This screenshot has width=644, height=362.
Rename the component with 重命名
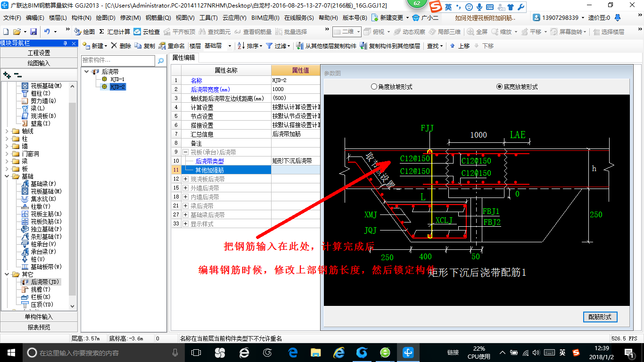point(172,46)
